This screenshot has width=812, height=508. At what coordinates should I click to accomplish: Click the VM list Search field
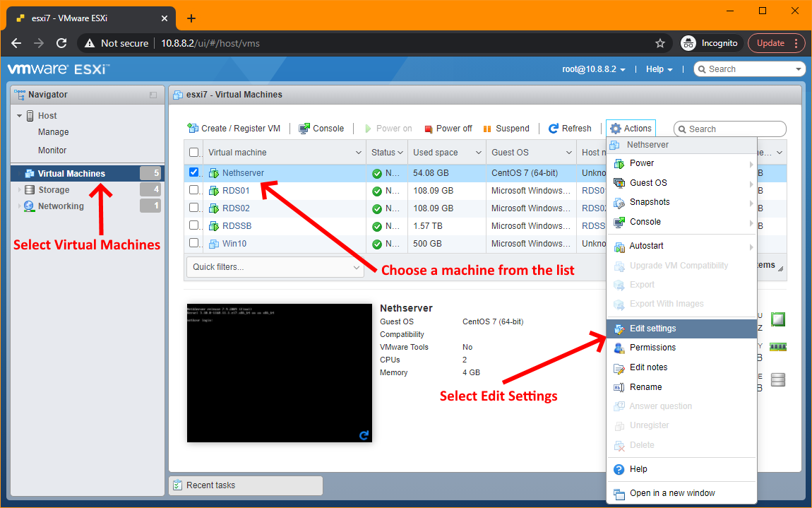729,129
